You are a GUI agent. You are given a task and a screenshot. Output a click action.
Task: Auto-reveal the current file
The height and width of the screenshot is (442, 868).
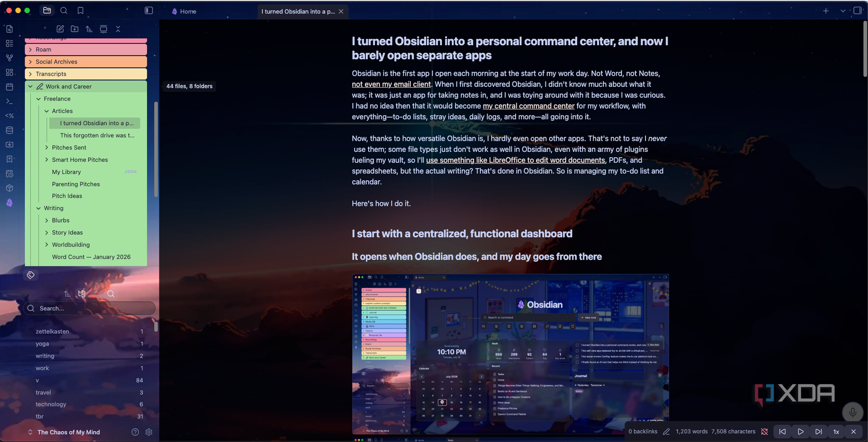click(104, 29)
